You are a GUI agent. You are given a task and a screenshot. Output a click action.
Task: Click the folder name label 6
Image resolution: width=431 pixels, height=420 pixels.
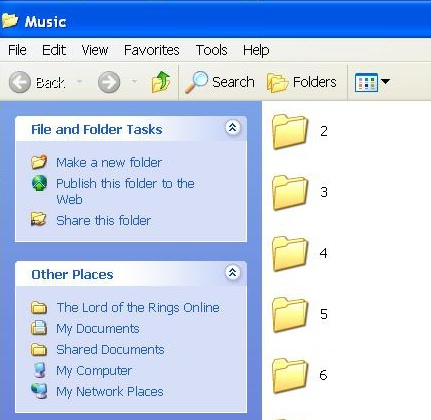tap(323, 375)
